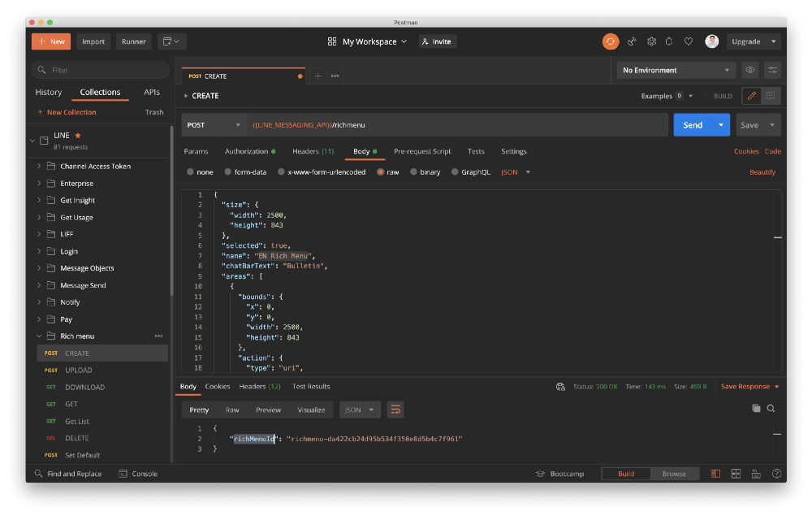Add a new request tab with plus
812x516 pixels.
(x=318, y=76)
